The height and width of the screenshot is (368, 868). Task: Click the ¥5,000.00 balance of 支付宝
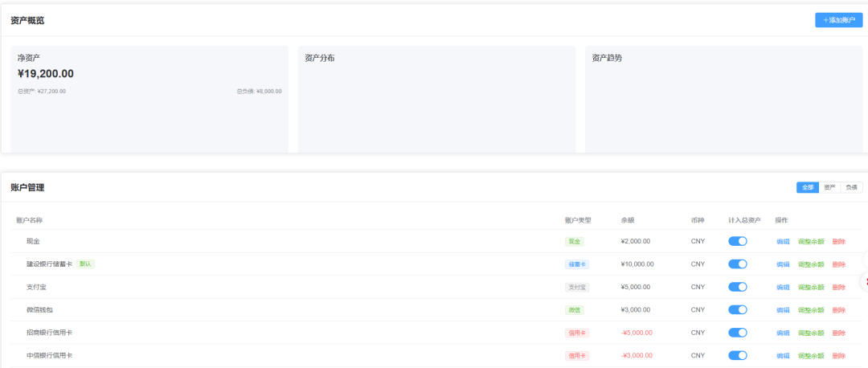point(636,287)
